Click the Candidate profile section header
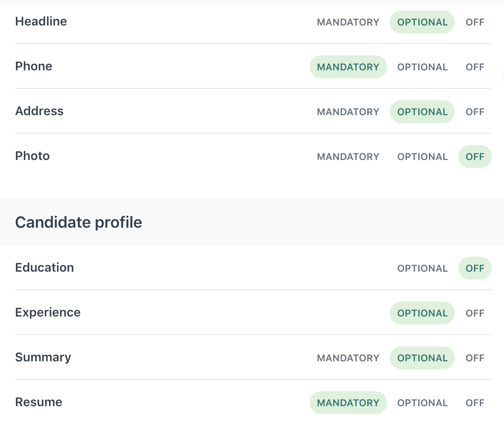 78,222
